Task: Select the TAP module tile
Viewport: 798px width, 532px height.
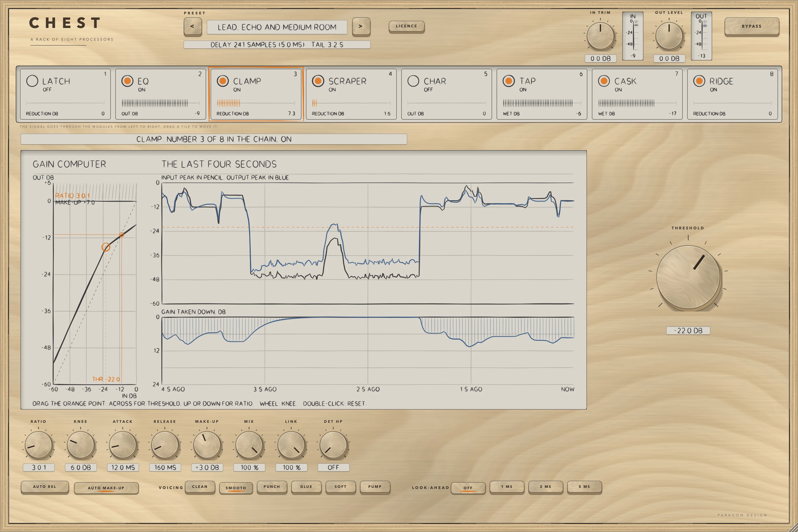Action: [x=542, y=94]
